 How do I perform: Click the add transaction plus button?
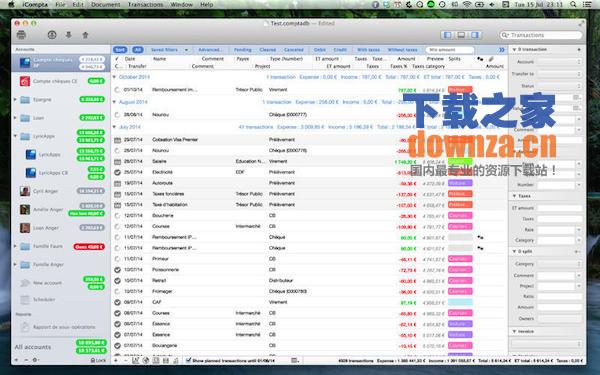116,360
